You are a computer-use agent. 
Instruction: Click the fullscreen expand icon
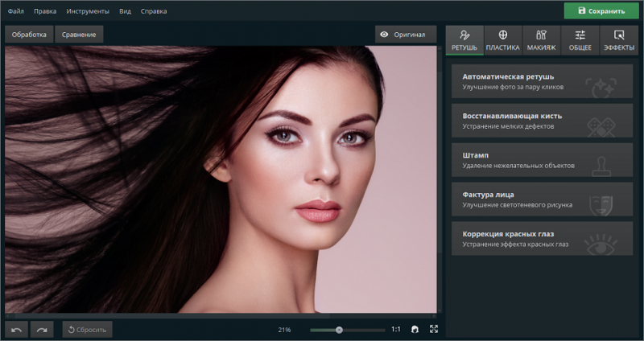[434, 329]
